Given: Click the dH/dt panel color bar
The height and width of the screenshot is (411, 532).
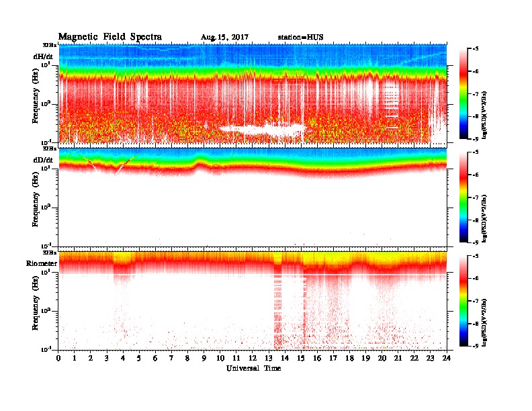Looking at the screenshot, I should [463, 94].
